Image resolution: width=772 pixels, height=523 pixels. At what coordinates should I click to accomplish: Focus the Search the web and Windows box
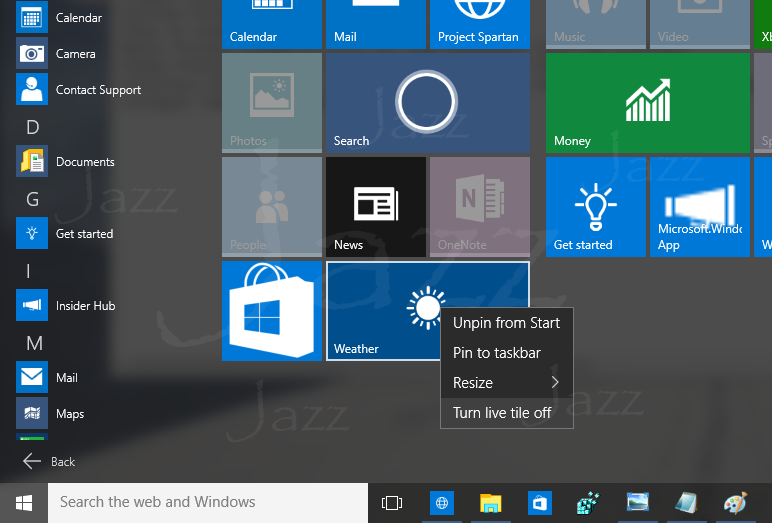coord(208,503)
